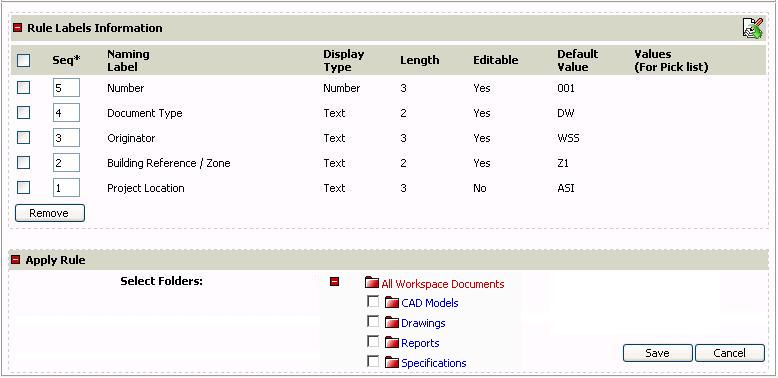The height and width of the screenshot is (378, 778).
Task: Cancel the rule changes
Action: point(730,353)
